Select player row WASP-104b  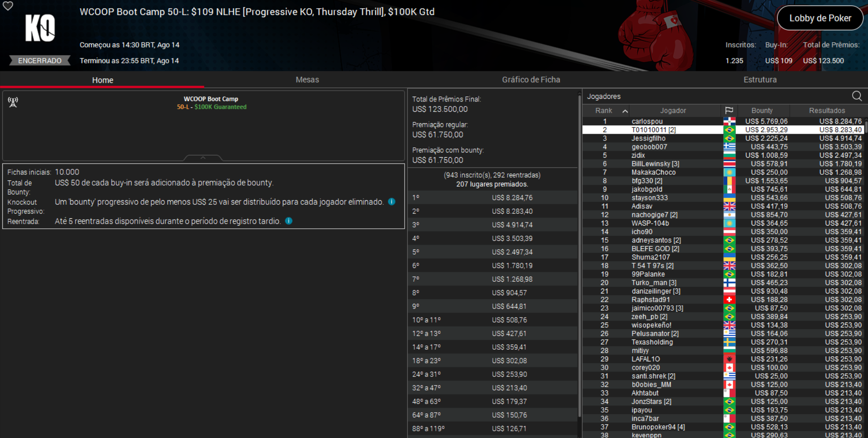pyautogui.click(x=723, y=223)
